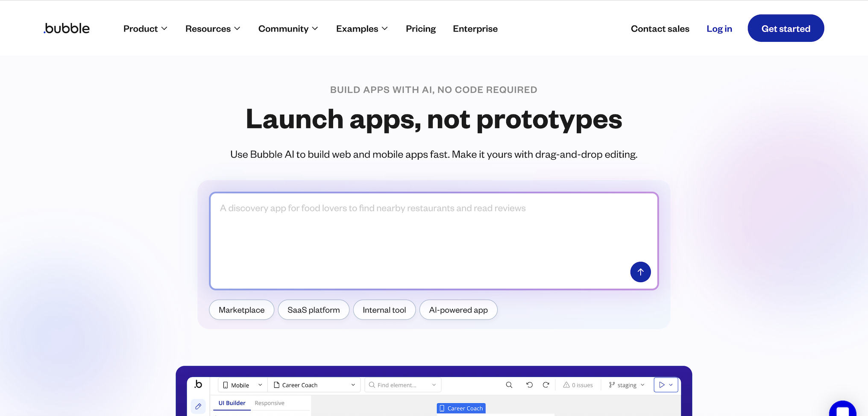Open the 0 issues indicator

[x=578, y=385]
